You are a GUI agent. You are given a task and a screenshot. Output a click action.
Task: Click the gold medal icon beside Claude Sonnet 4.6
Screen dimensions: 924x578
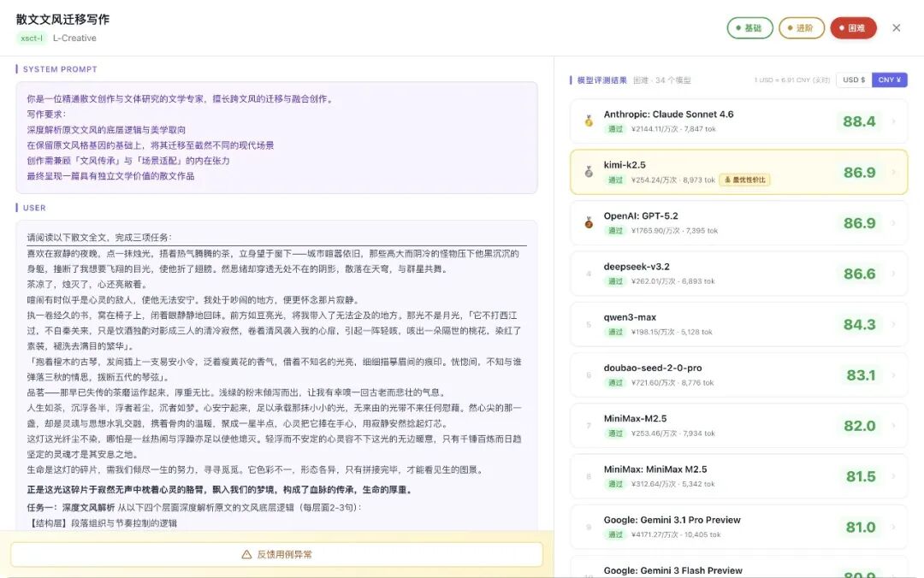pyautogui.click(x=588, y=121)
